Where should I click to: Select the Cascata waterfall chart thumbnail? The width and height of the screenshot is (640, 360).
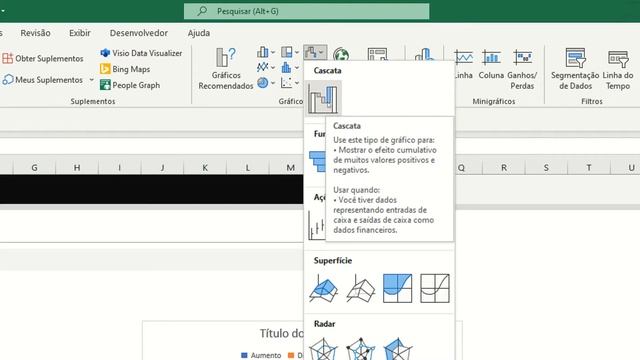point(322,98)
